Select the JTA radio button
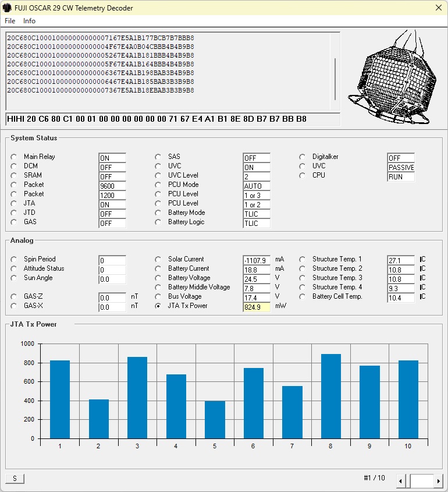The width and height of the screenshot is (448, 492). tap(14, 204)
